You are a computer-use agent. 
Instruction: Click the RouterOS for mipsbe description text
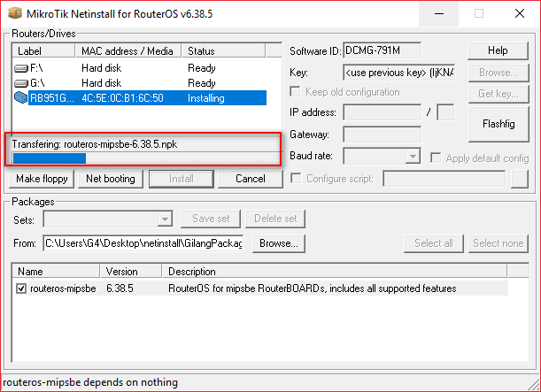click(313, 288)
